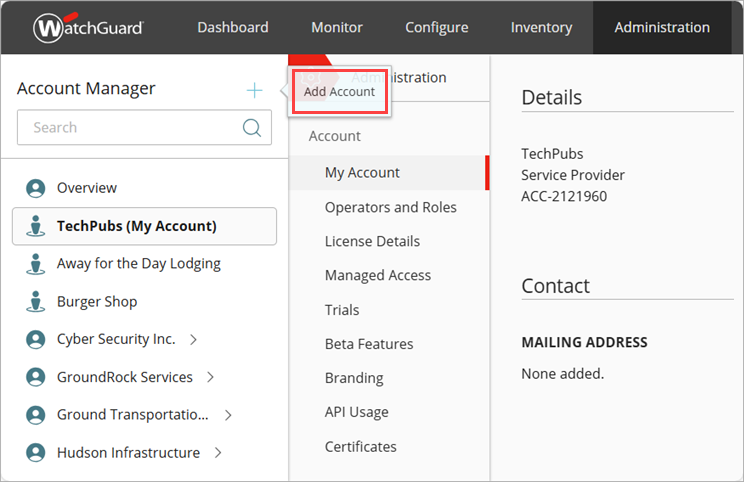The image size is (744, 482).
Task: Expand Hudson Infrastructure chevron
Action: tap(218, 453)
